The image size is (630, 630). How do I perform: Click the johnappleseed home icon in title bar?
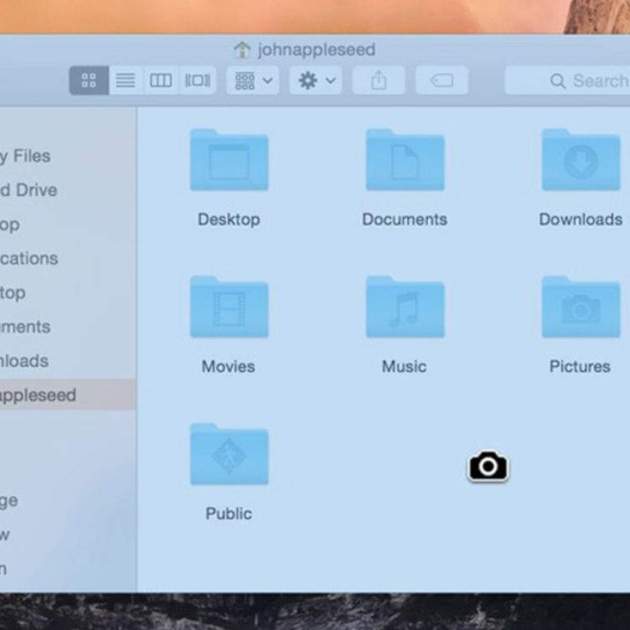[x=243, y=50]
